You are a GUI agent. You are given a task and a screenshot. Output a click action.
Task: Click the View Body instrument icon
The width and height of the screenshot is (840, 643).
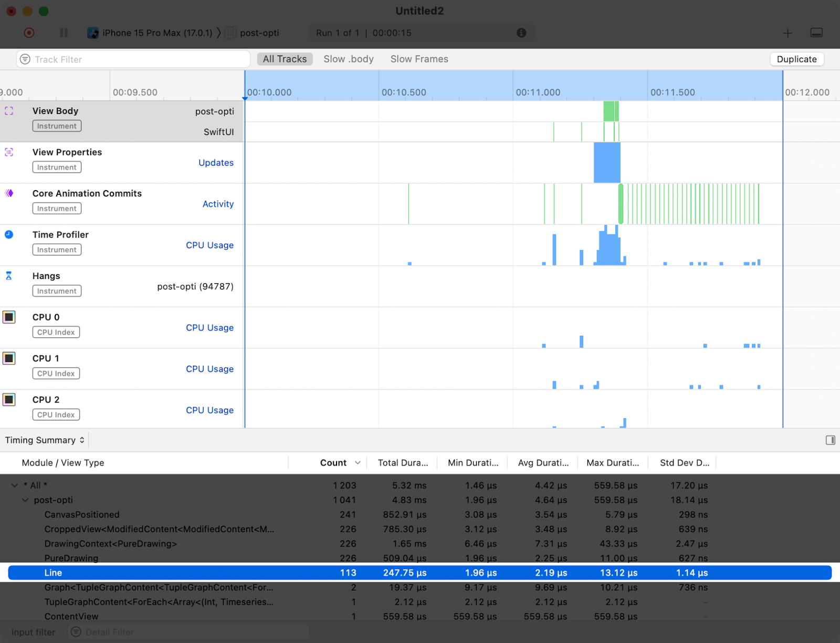(x=8, y=111)
